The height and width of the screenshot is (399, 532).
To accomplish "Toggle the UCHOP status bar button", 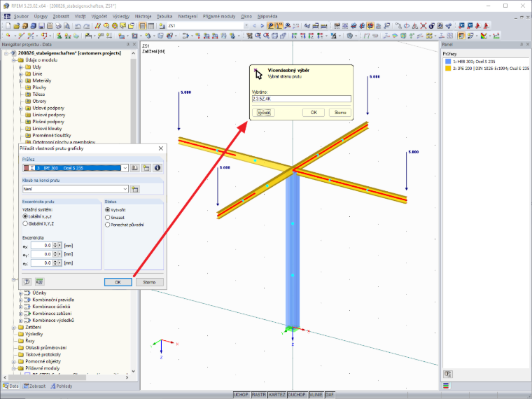I will [241, 395].
